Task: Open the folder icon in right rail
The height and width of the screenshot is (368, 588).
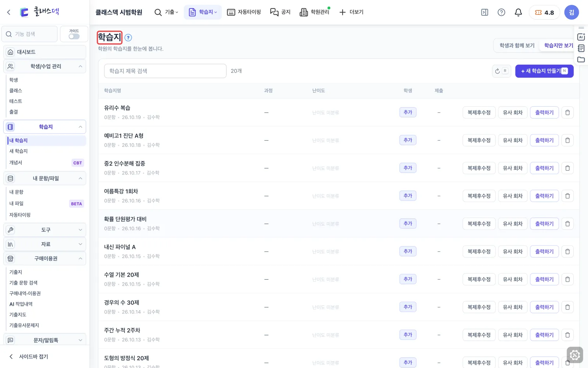Action: pyautogui.click(x=581, y=60)
